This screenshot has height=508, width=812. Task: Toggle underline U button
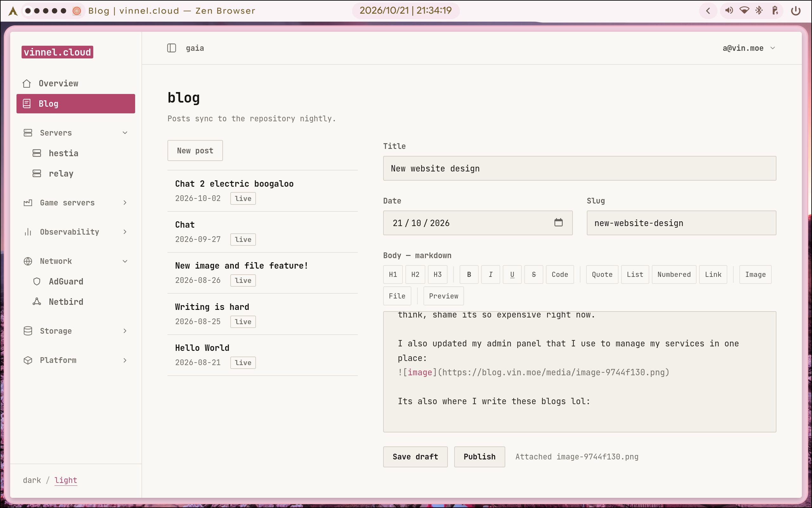point(512,275)
